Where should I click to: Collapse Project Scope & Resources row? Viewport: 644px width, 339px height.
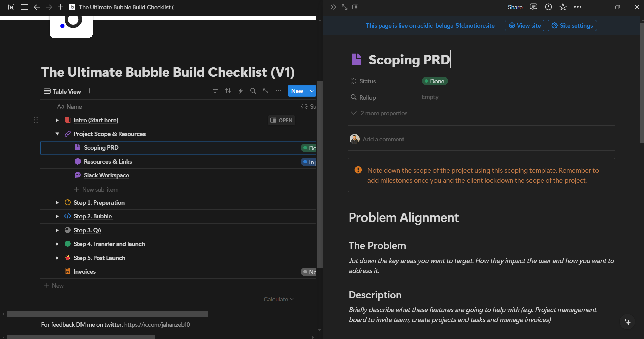click(x=57, y=134)
